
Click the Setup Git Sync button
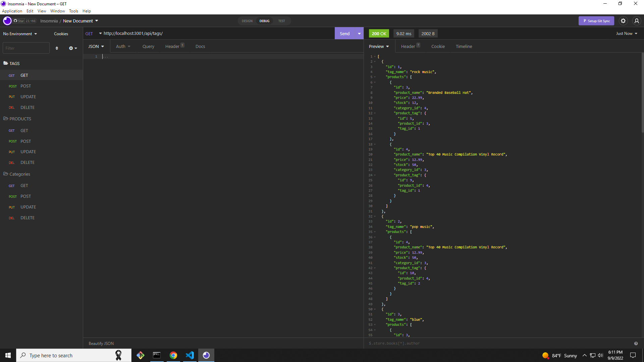[596, 21]
